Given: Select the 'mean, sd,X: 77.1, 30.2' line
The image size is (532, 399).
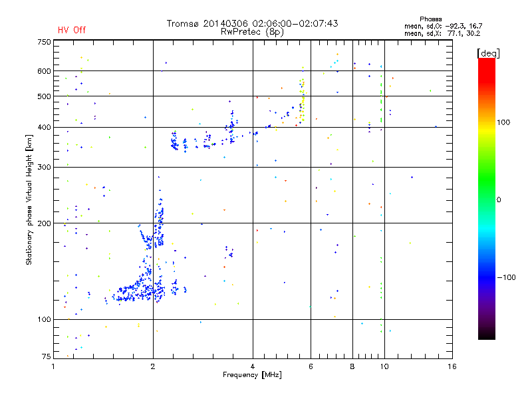Looking at the screenshot, I should 442,33.
